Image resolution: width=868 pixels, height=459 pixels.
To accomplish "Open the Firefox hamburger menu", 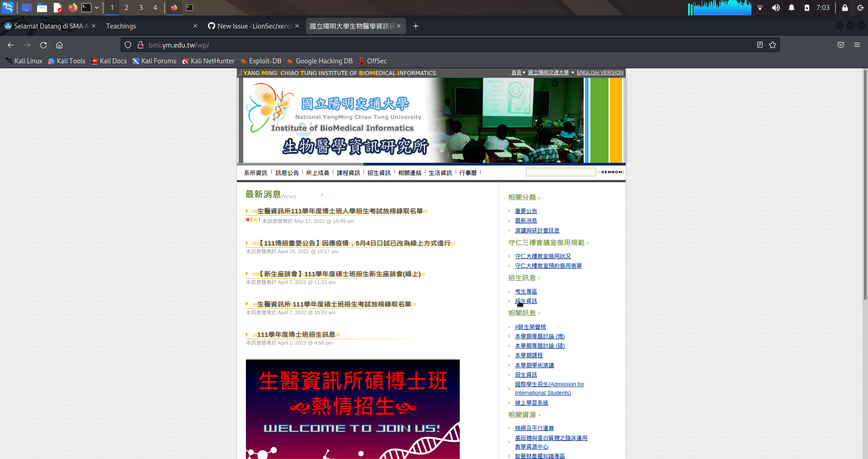I will 857,45.
